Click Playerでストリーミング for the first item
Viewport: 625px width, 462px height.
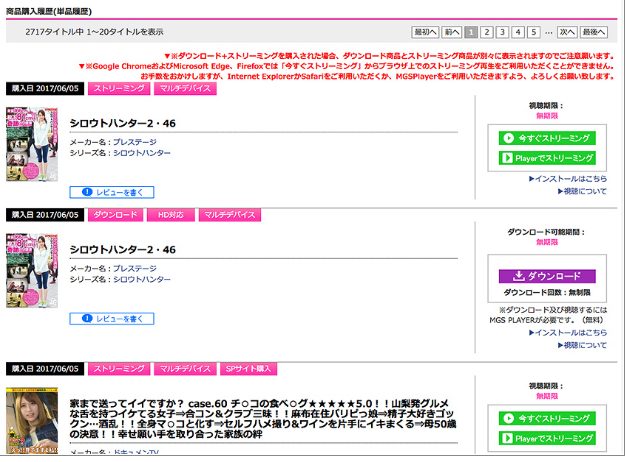(x=546, y=157)
